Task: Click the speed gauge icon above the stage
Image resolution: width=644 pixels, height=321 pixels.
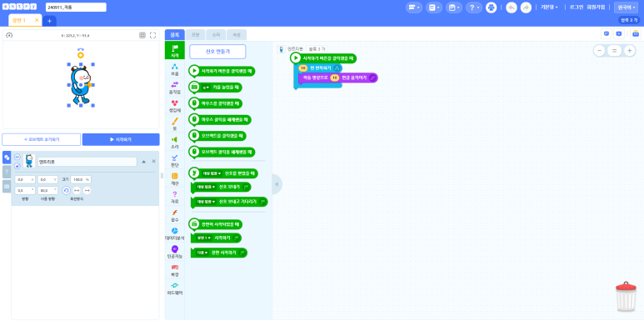Action: (9, 35)
